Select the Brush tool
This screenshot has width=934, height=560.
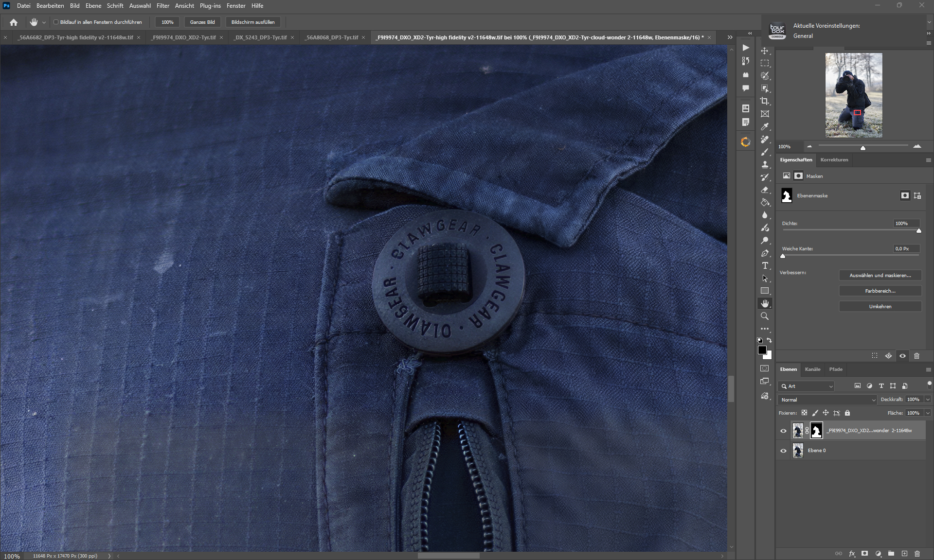[765, 152]
